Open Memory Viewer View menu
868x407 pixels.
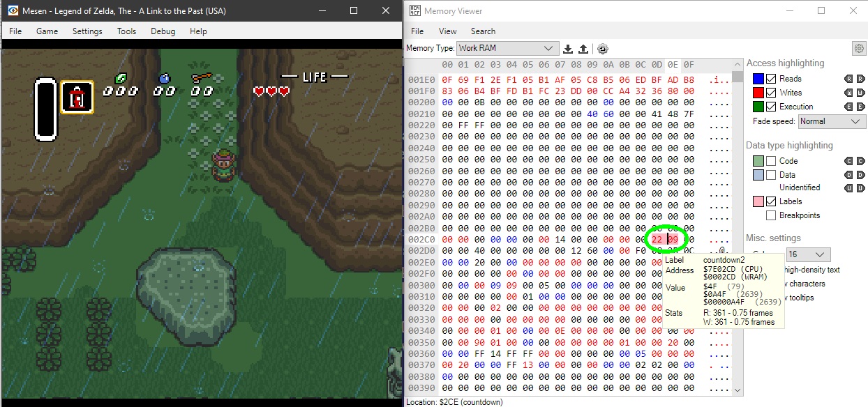(448, 31)
